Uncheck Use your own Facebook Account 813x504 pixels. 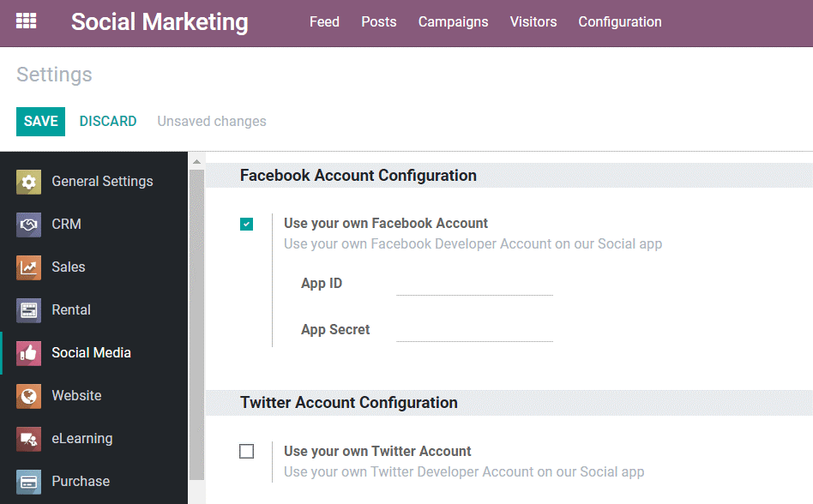pyautogui.click(x=246, y=224)
